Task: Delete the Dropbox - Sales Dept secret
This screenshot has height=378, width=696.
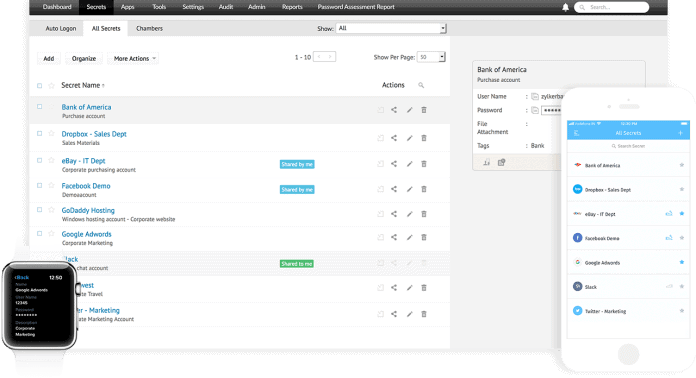Action: pos(424,138)
